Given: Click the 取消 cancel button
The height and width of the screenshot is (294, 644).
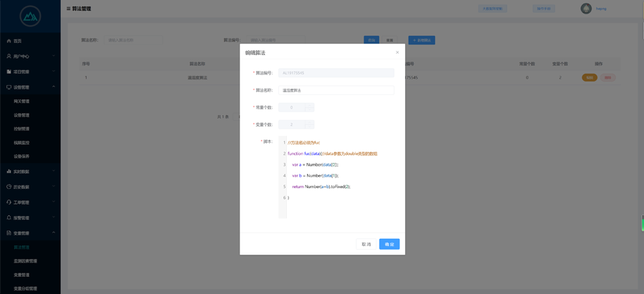Looking at the screenshot, I should (366, 244).
